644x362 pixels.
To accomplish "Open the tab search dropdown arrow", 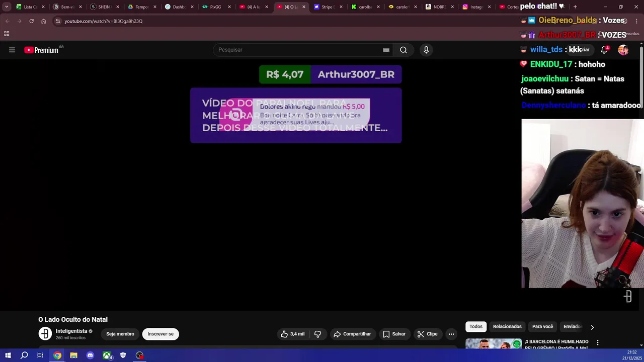I will click(7, 7).
